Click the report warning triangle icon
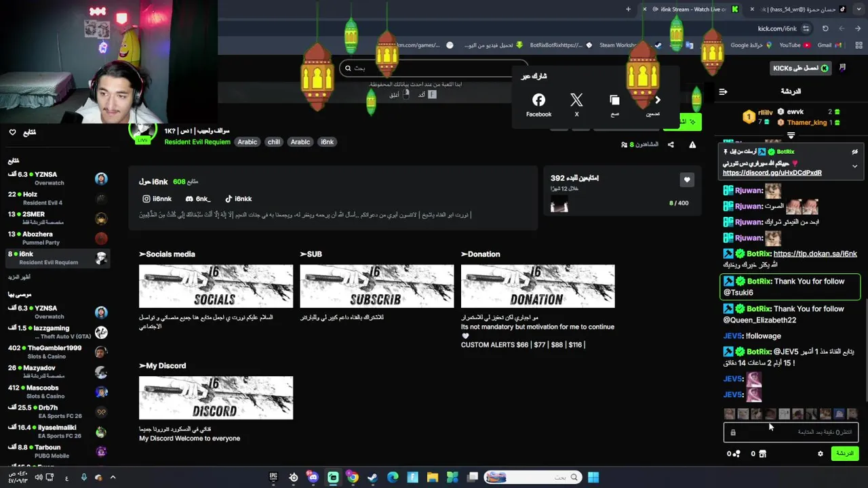868x488 pixels. coord(692,144)
